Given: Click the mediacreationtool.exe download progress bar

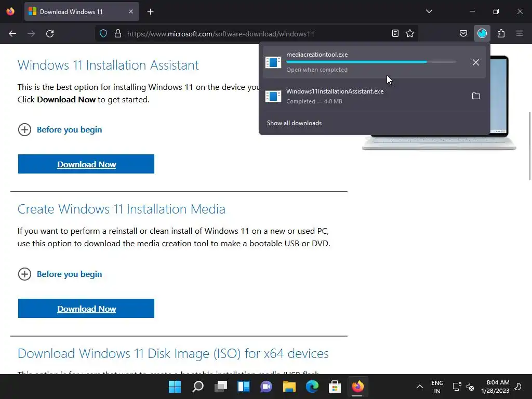Looking at the screenshot, I should [371, 62].
